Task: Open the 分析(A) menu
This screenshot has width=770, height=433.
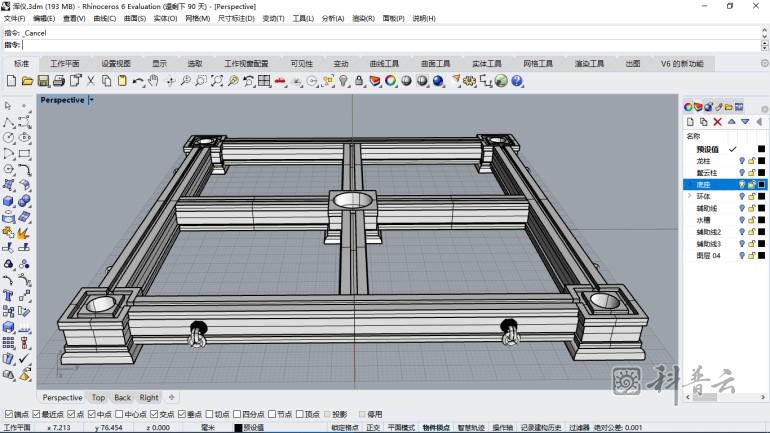Action: tap(333, 19)
